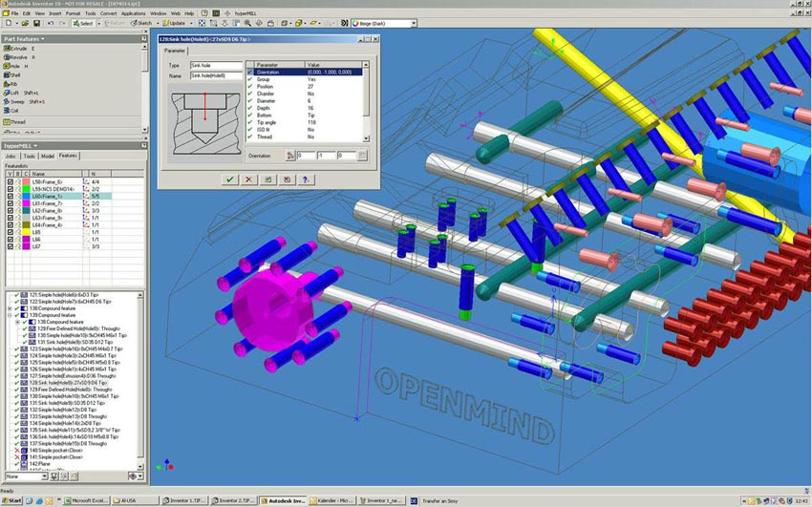812x507 pixels.
Task: Open the File menu
Action: (14, 13)
